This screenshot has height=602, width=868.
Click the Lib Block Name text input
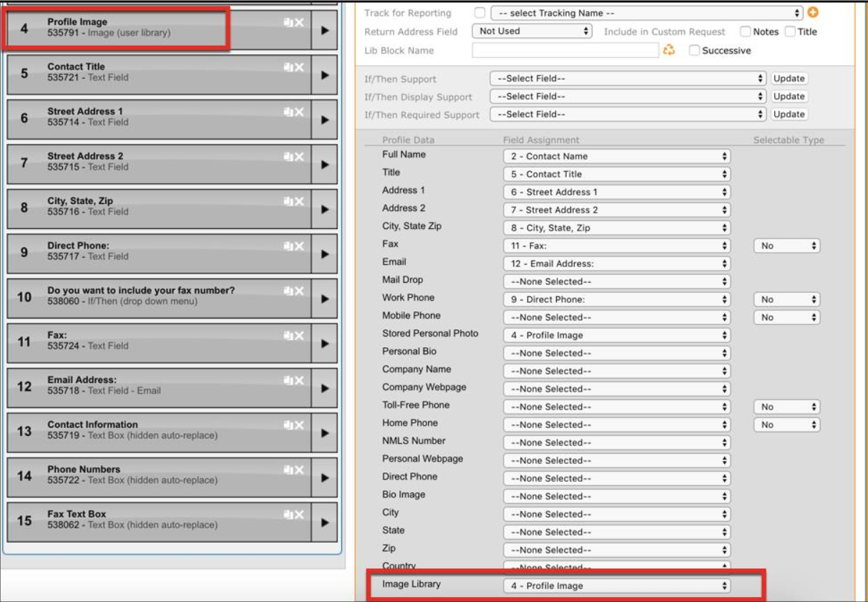[x=565, y=50]
